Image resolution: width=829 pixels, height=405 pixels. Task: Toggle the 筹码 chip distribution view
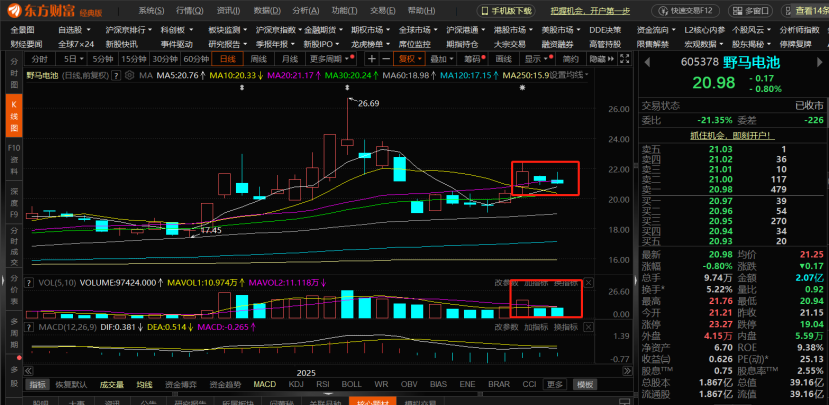point(472,59)
